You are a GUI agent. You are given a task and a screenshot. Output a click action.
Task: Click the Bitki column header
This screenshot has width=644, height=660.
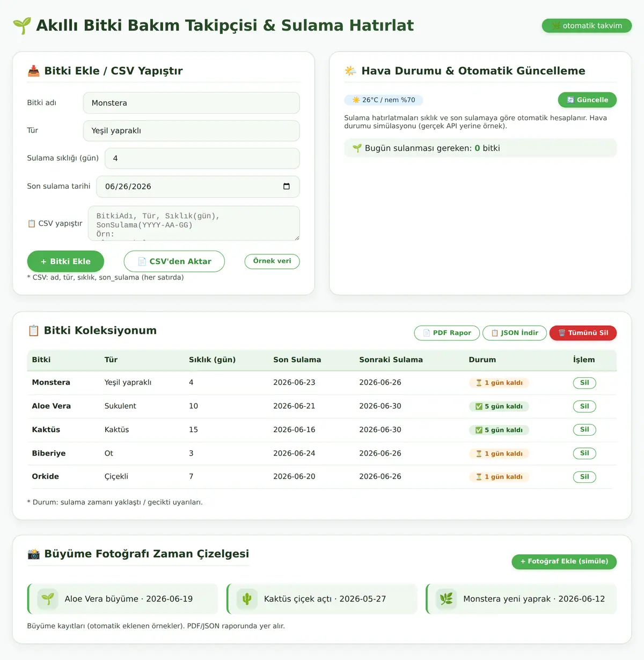(41, 360)
